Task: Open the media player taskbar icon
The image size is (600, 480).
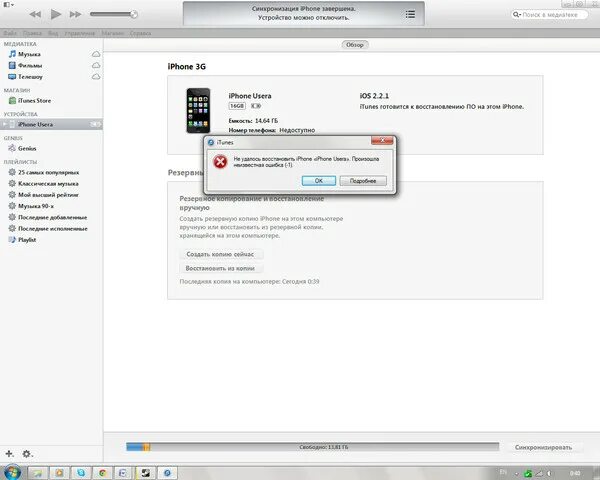Action: 59,473
